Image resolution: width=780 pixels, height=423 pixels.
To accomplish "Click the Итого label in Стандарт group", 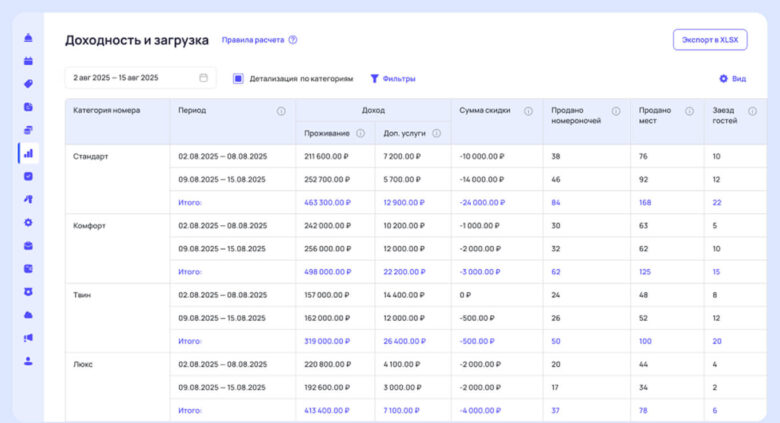I will tap(190, 203).
